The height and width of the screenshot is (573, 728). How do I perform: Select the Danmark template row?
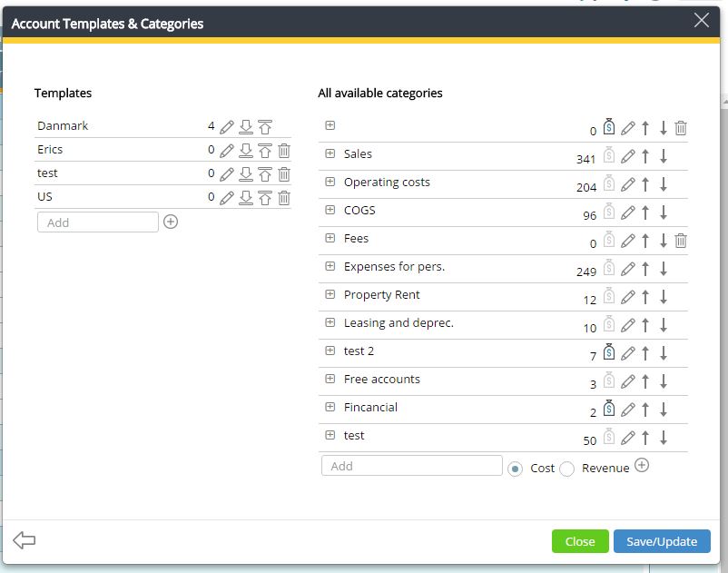(64, 126)
